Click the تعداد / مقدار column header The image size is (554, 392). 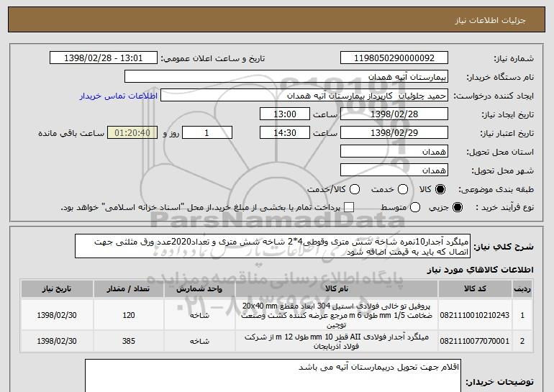129,289
